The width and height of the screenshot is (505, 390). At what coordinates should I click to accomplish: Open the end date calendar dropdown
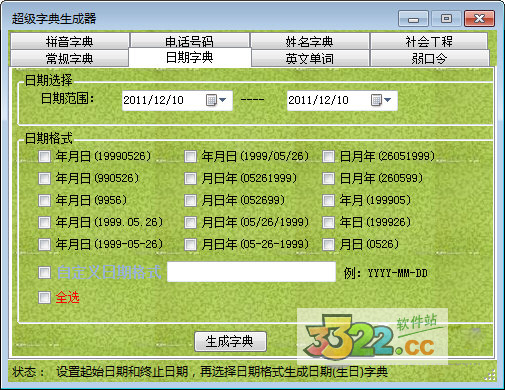click(x=381, y=100)
